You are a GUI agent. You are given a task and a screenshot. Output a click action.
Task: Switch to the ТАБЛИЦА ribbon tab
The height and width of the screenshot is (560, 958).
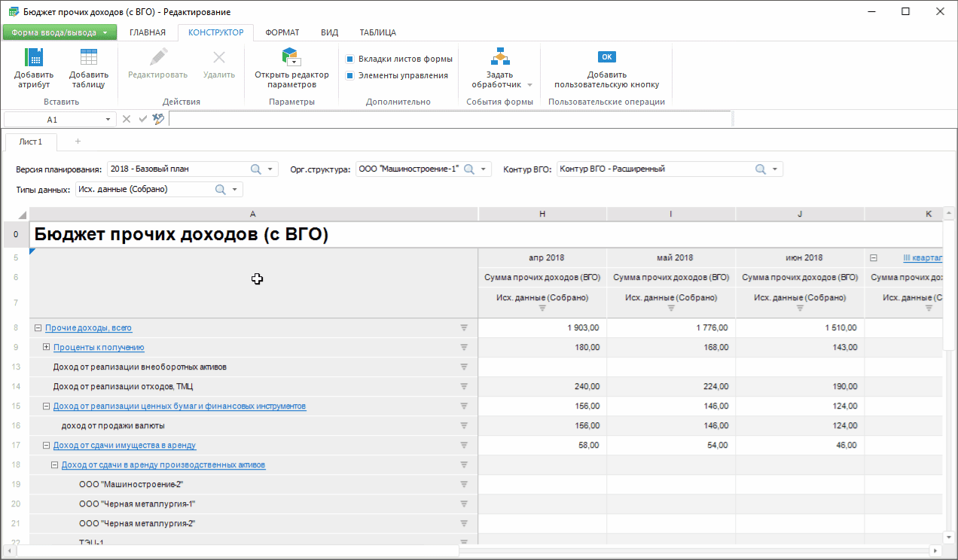click(x=377, y=32)
